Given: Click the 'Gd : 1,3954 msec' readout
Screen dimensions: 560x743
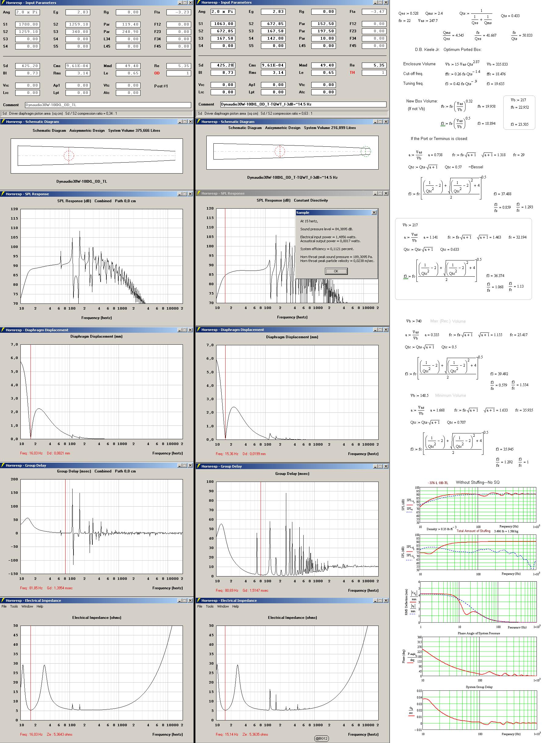Looking at the screenshot, I should click(x=60, y=588).
